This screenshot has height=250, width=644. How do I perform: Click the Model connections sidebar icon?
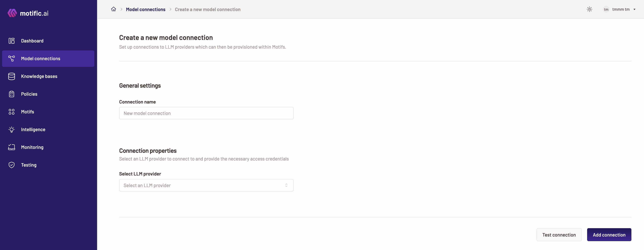tap(11, 58)
